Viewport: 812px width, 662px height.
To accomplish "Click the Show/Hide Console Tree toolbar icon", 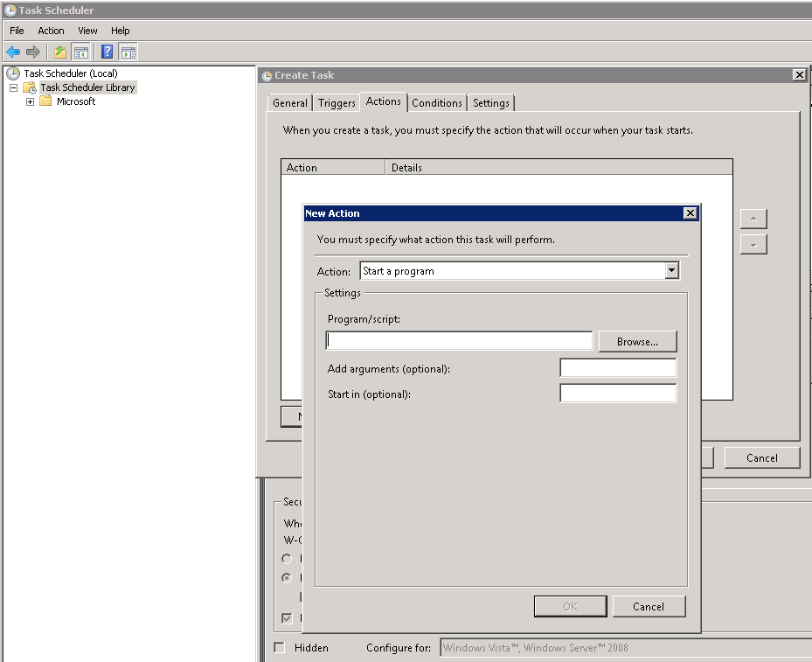I will (x=80, y=51).
